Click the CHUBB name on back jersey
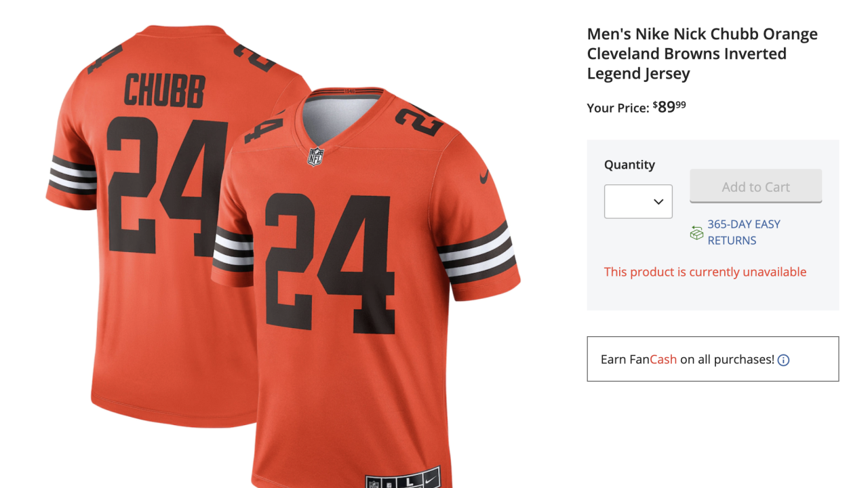Viewport: 868px width, 488px height. click(x=164, y=91)
